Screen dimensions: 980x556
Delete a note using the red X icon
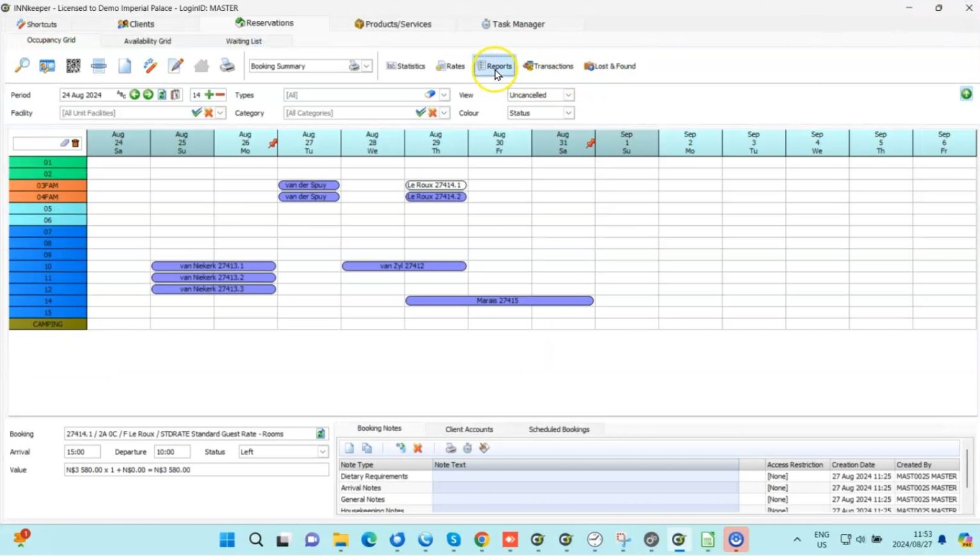418,448
